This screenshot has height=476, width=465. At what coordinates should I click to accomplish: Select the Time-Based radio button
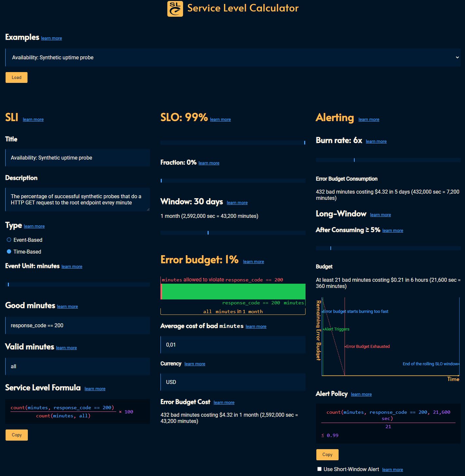pos(9,251)
